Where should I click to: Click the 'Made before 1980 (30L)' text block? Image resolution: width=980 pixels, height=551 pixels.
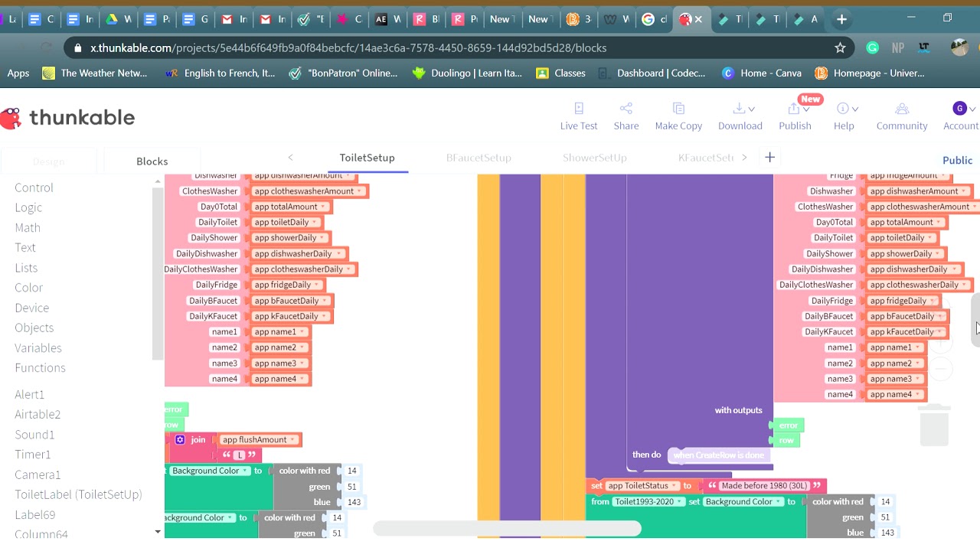[763, 486]
